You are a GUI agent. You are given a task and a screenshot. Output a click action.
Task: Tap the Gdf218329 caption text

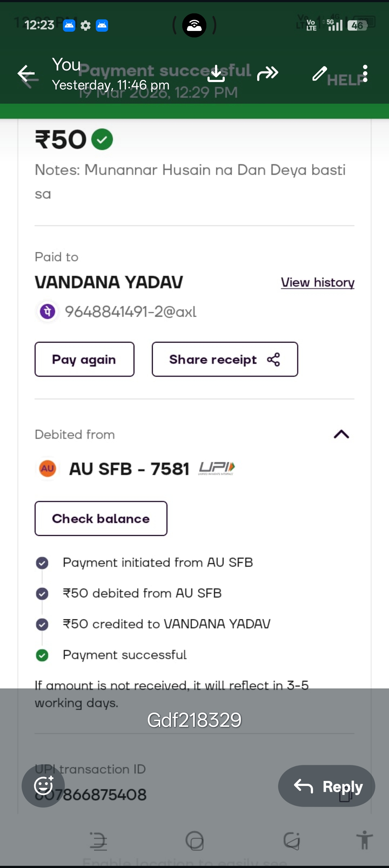point(194,720)
